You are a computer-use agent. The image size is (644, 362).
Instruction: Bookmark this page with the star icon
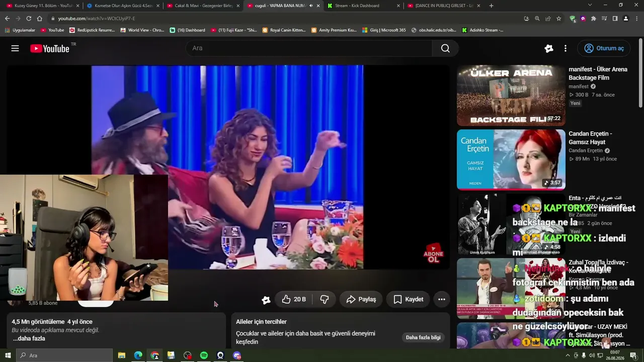[x=558, y=19]
